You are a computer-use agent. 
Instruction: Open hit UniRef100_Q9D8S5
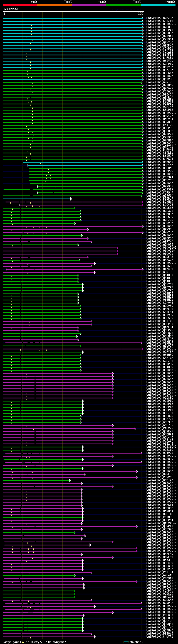tap(160, 398)
